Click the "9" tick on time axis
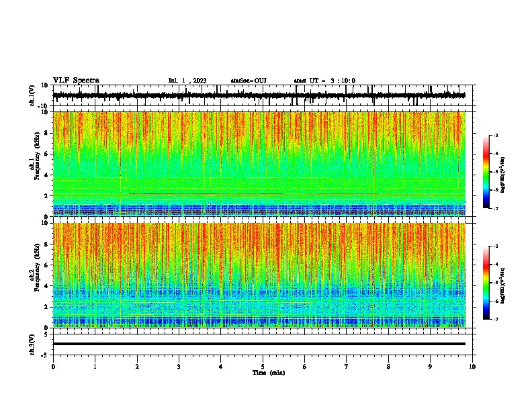532x411 pixels. coord(430,367)
